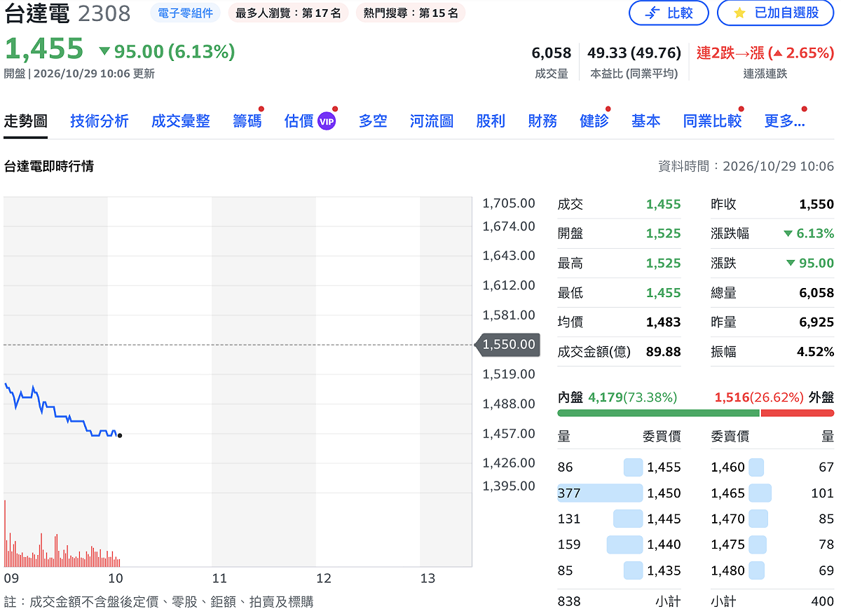
Task: Click the bid price 1,455
Action: point(664,467)
